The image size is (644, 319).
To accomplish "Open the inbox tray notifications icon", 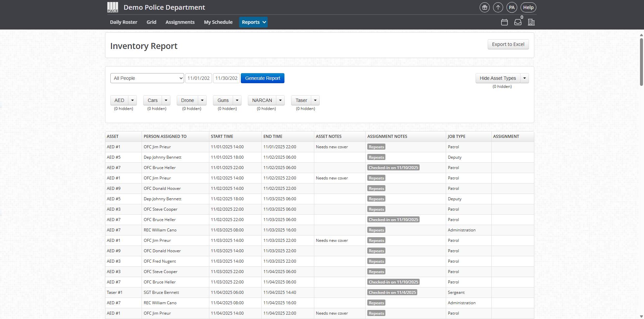I will [x=518, y=22].
